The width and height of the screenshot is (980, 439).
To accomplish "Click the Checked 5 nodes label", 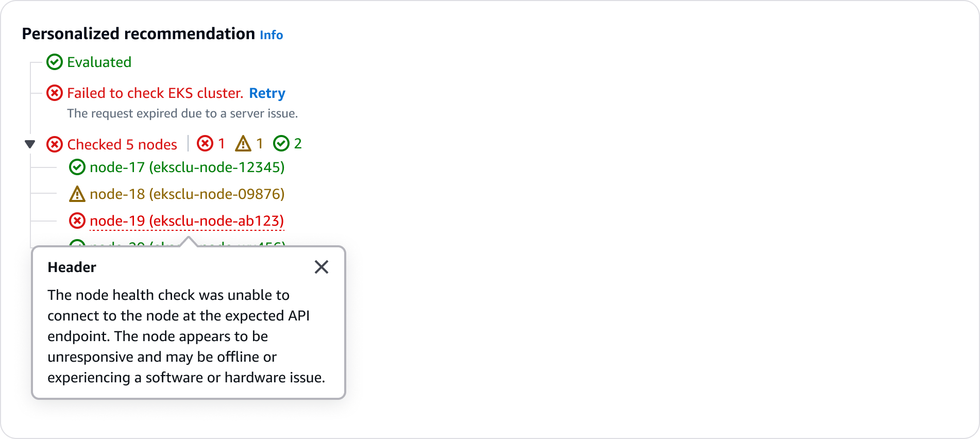I will (122, 144).
